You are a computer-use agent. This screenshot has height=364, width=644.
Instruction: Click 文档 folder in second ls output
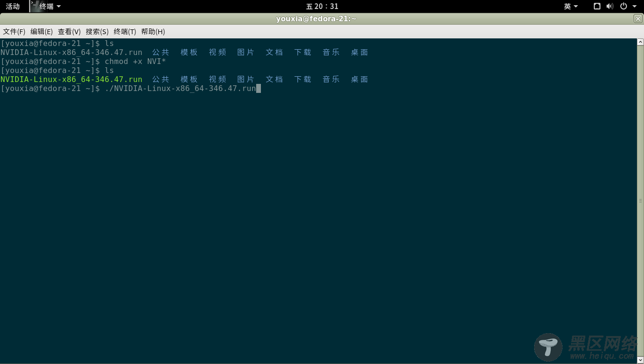274,79
